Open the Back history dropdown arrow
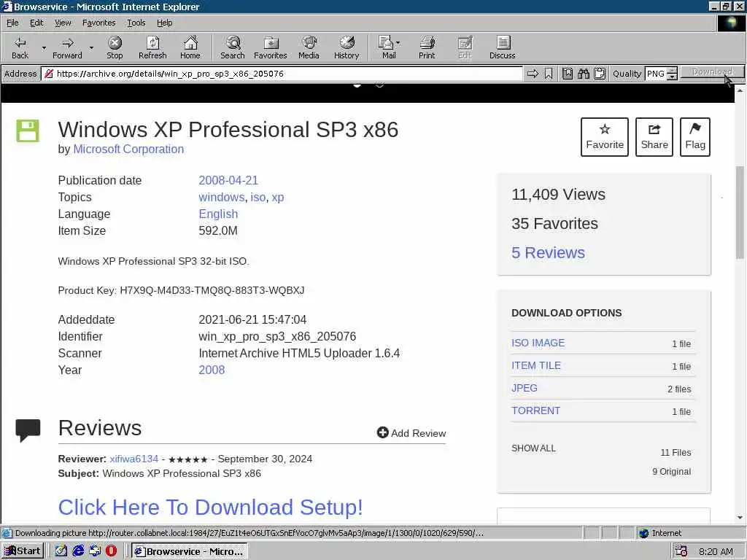The height and width of the screenshot is (560, 747). [43, 47]
